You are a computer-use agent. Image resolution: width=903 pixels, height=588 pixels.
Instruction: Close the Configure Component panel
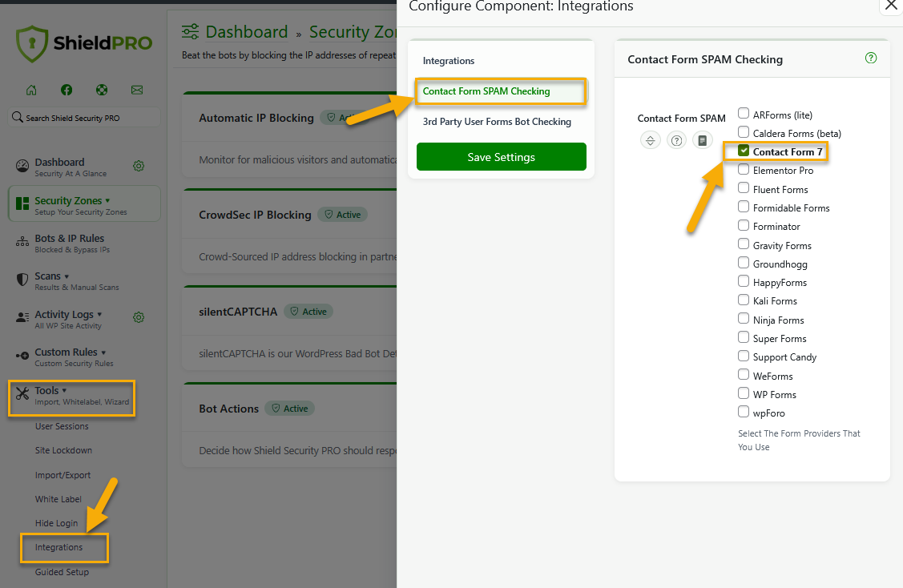tap(891, 6)
